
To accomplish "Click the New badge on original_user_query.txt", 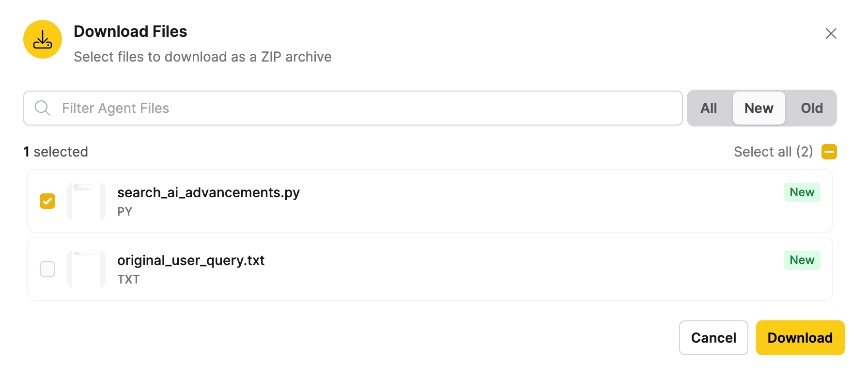I will coord(802,260).
